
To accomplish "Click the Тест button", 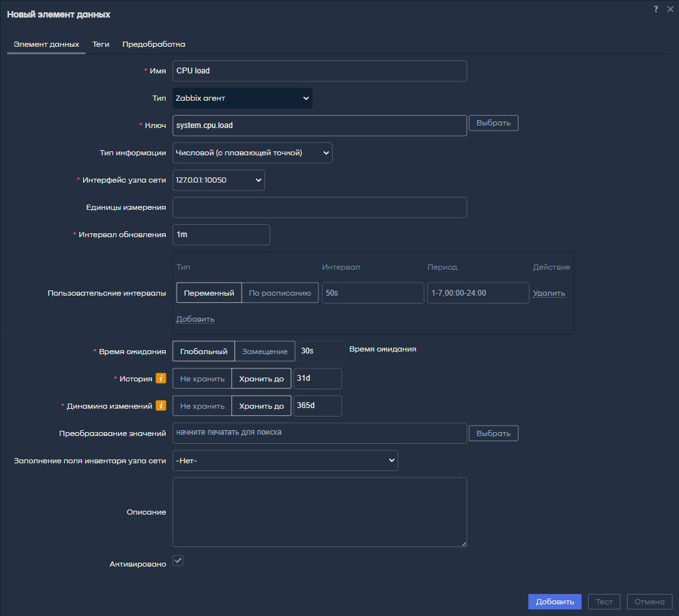I will pyautogui.click(x=604, y=602).
